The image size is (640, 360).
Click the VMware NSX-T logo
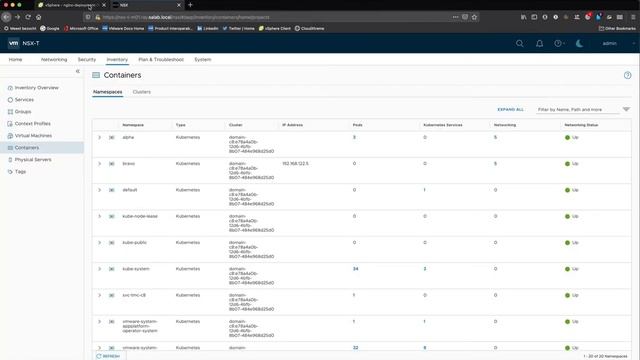23,43
